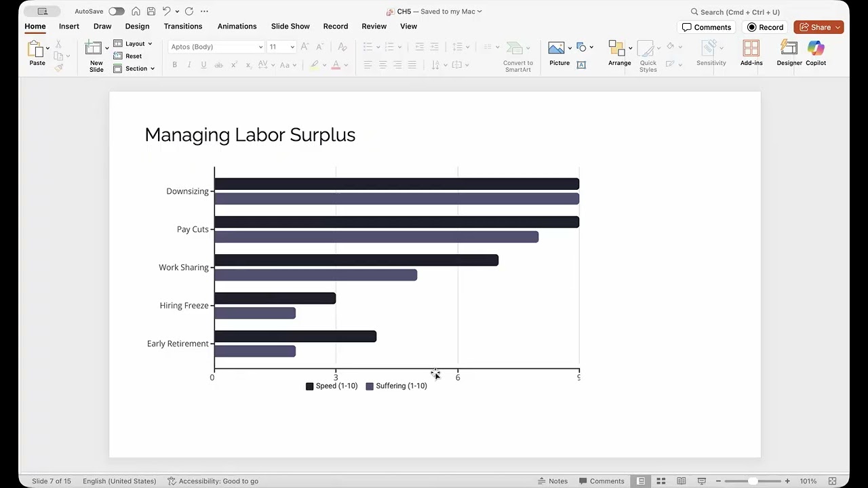Increase font size

pos(304,47)
